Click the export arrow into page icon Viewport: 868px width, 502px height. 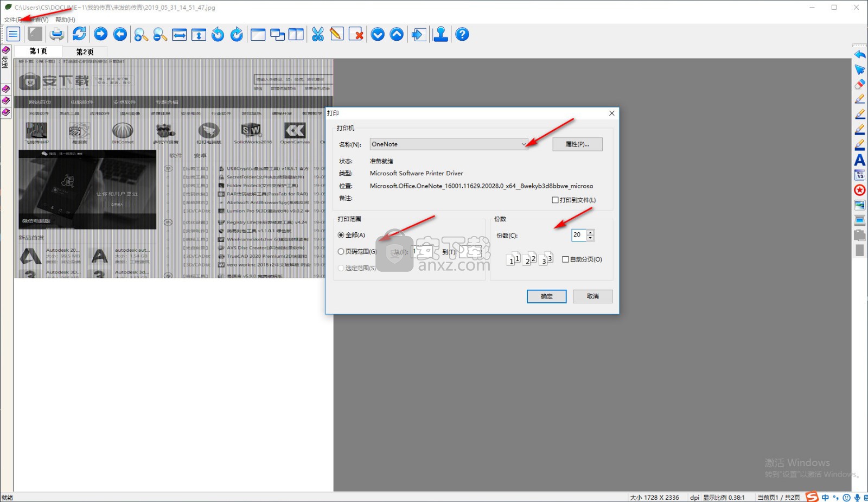pos(419,34)
